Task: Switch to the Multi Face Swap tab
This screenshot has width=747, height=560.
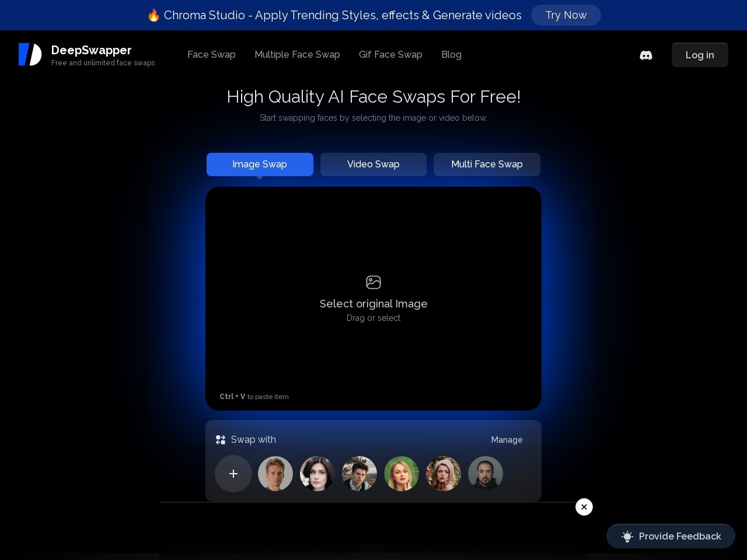Action: pyautogui.click(x=487, y=164)
